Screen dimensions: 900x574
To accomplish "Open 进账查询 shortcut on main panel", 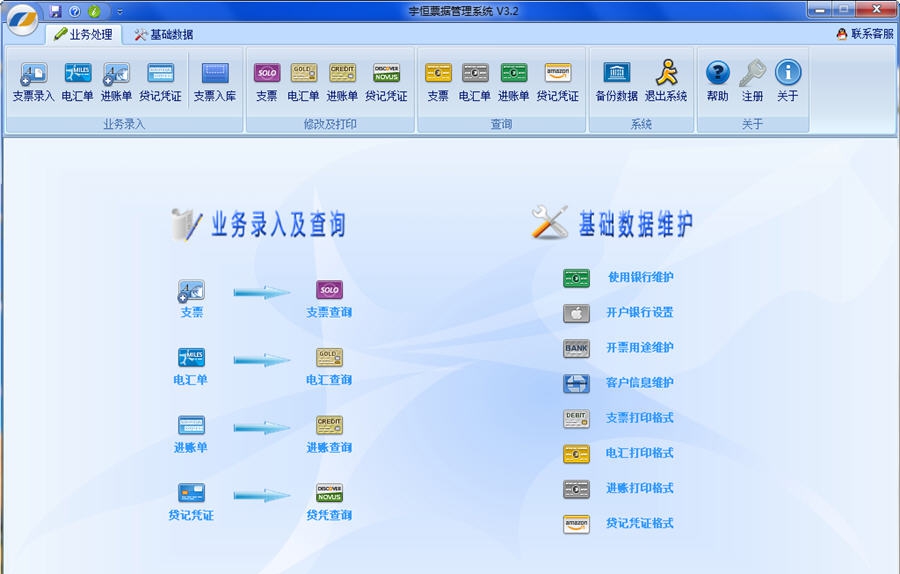I will [x=329, y=435].
